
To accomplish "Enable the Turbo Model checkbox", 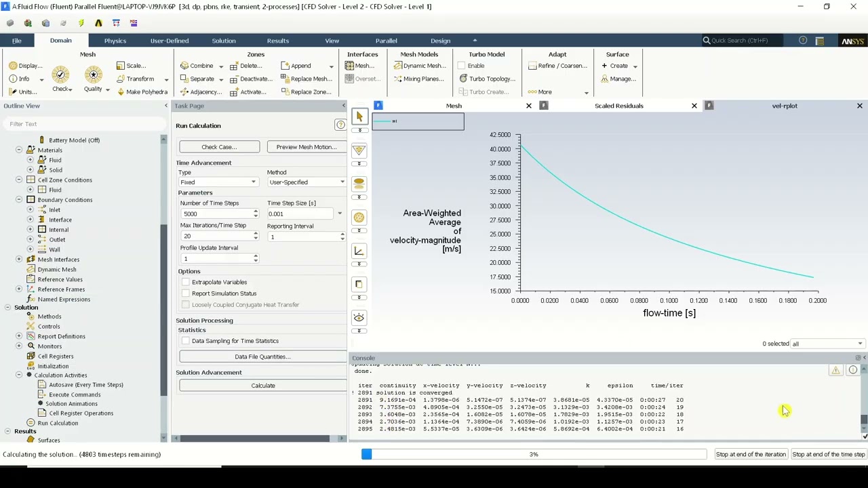I will point(462,66).
